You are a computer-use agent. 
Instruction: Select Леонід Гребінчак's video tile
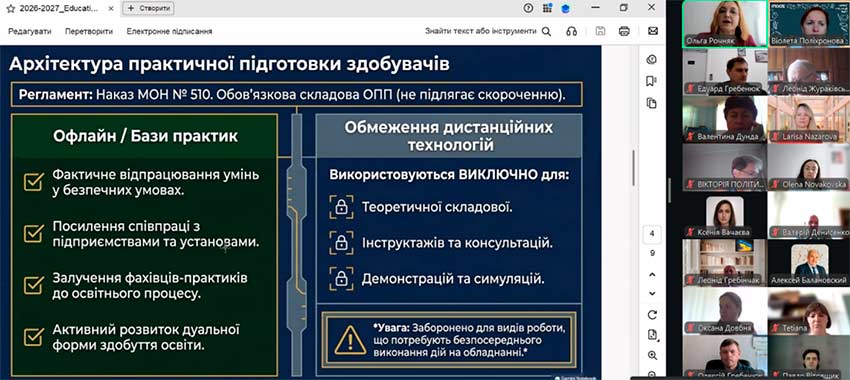coord(725,263)
